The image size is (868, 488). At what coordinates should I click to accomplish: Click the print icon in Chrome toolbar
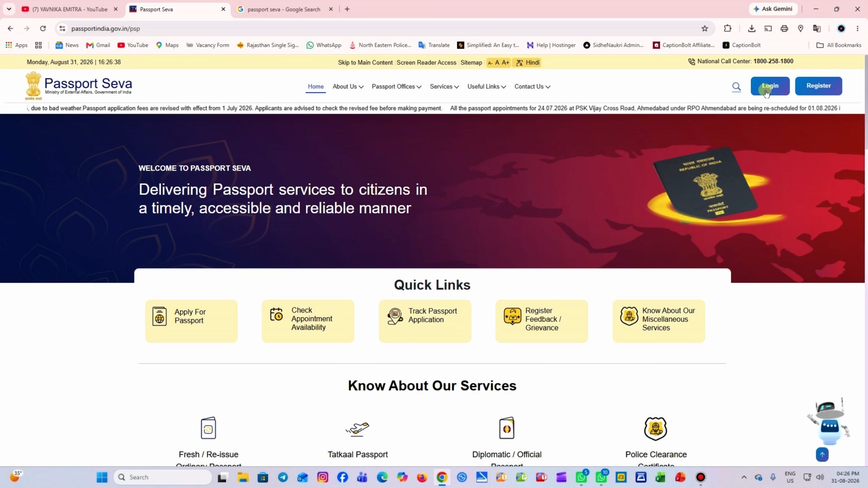pos(784,28)
